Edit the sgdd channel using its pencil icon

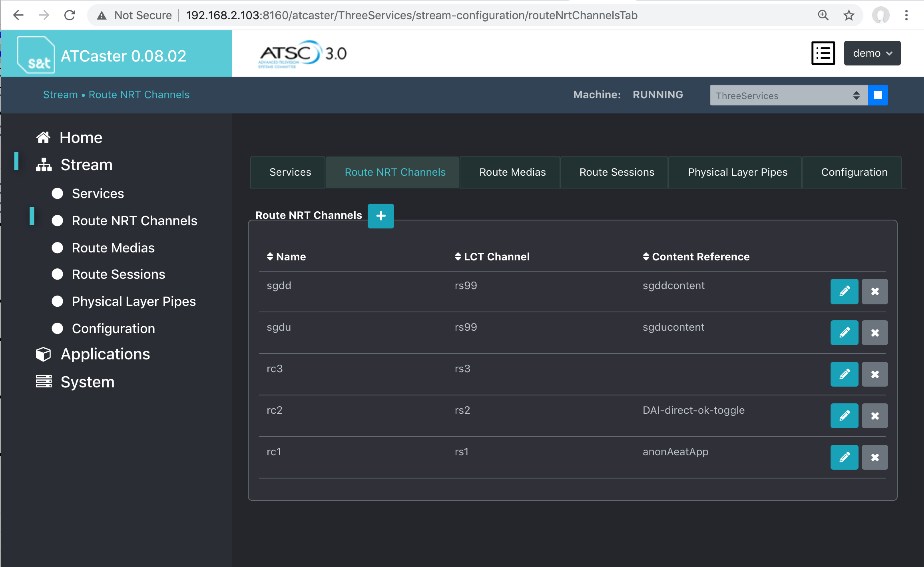844,291
